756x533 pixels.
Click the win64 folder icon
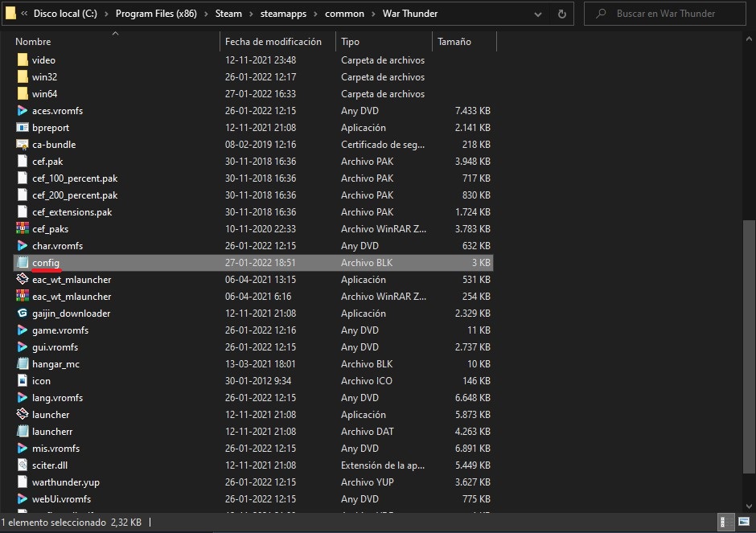[23, 94]
